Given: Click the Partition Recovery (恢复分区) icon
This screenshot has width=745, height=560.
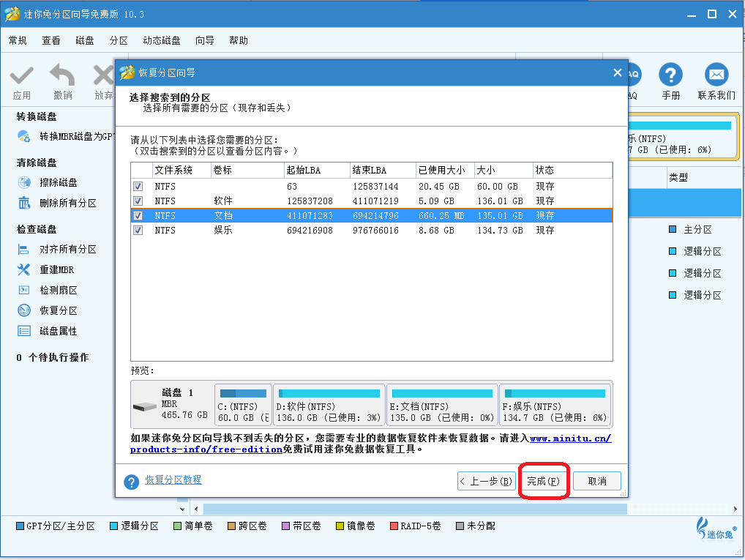Looking at the screenshot, I should click(x=23, y=310).
